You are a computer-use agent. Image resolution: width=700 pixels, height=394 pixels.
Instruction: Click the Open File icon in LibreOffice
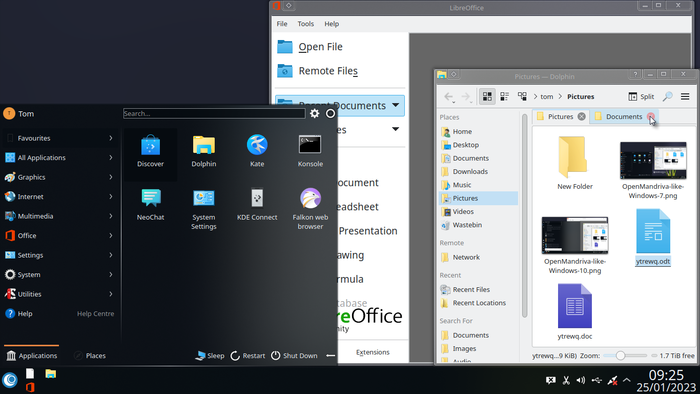pyautogui.click(x=285, y=46)
